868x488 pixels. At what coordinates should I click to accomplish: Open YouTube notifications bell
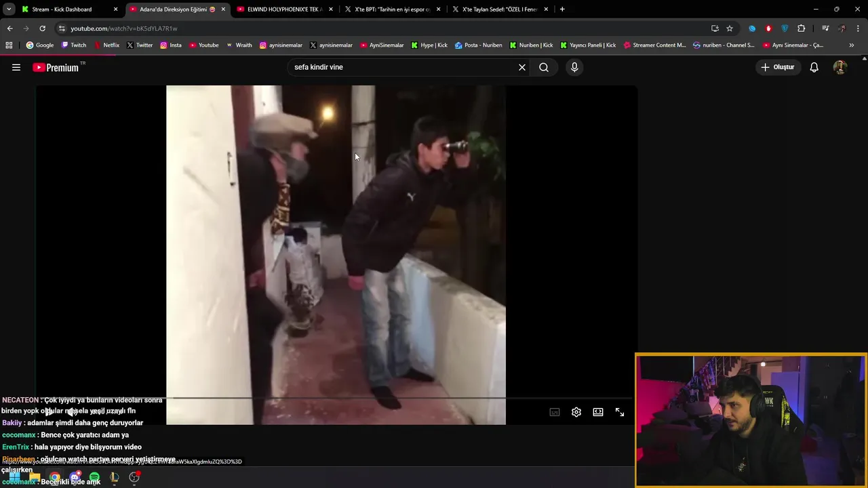814,67
